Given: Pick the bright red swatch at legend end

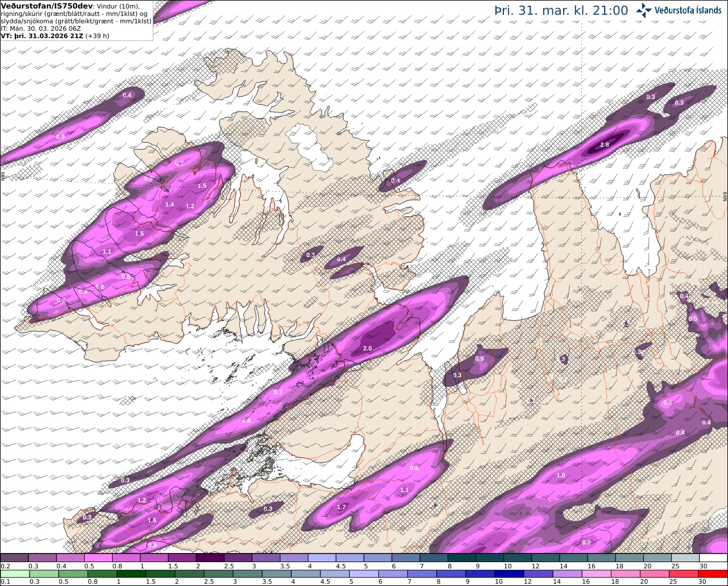Looking at the screenshot, I should (x=714, y=573).
